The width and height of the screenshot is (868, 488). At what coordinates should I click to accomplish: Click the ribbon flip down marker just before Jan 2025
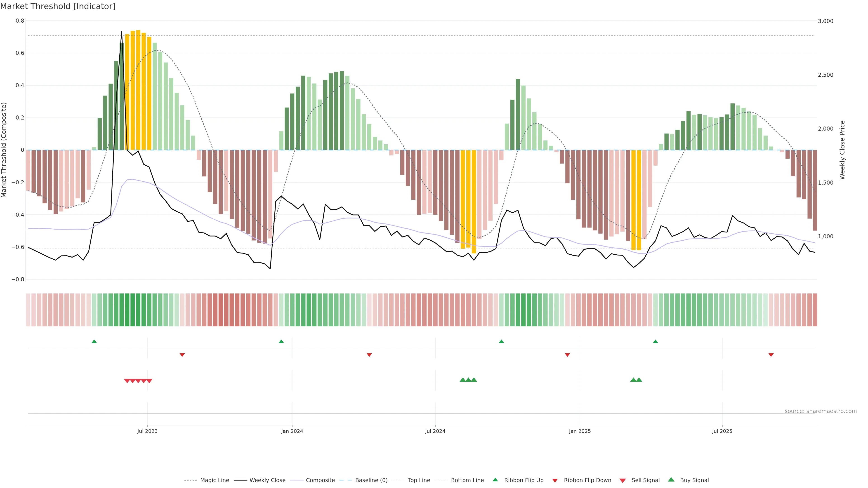coord(567,355)
